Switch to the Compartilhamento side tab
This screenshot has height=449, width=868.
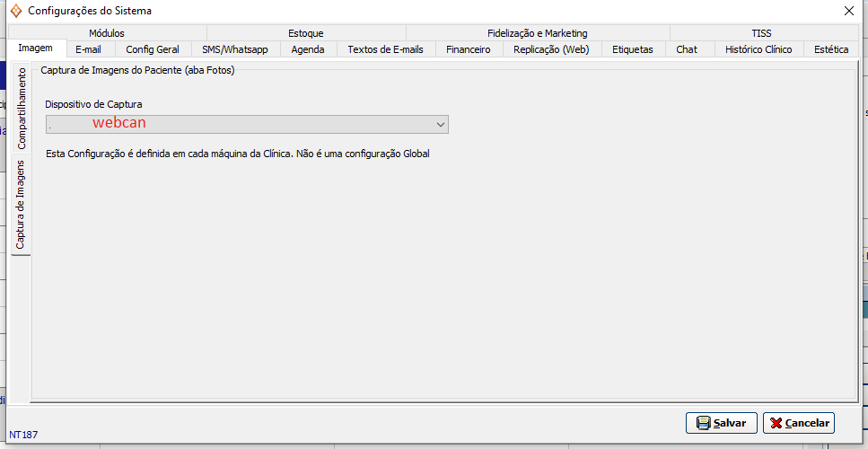(22, 109)
